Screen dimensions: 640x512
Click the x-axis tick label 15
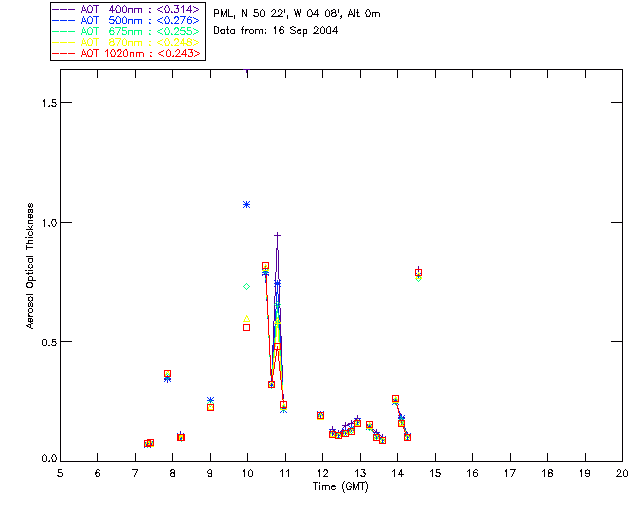[435, 473]
